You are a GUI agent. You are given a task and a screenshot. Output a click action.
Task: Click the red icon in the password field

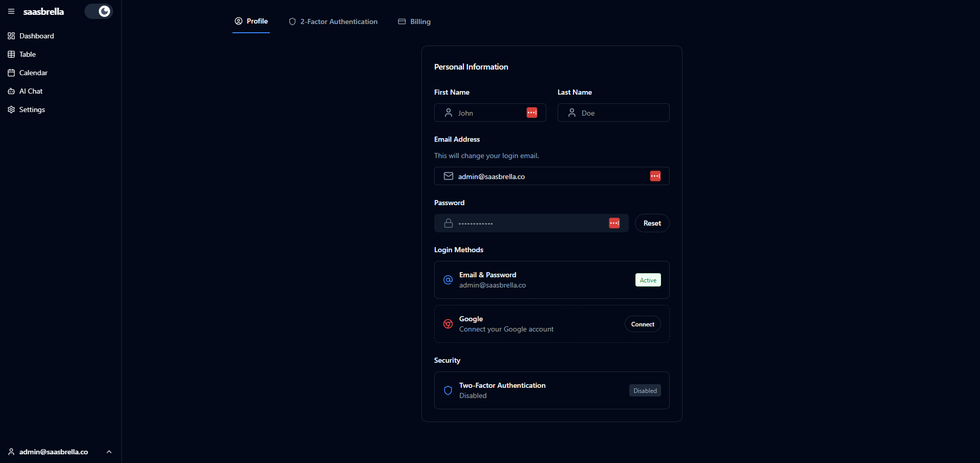[x=614, y=223]
